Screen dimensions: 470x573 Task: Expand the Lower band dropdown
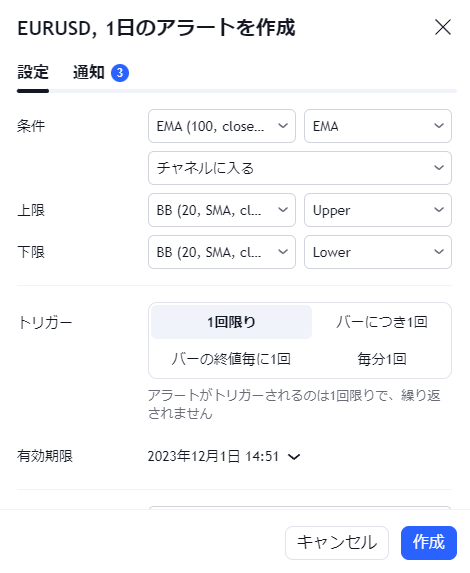click(x=378, y=252)
